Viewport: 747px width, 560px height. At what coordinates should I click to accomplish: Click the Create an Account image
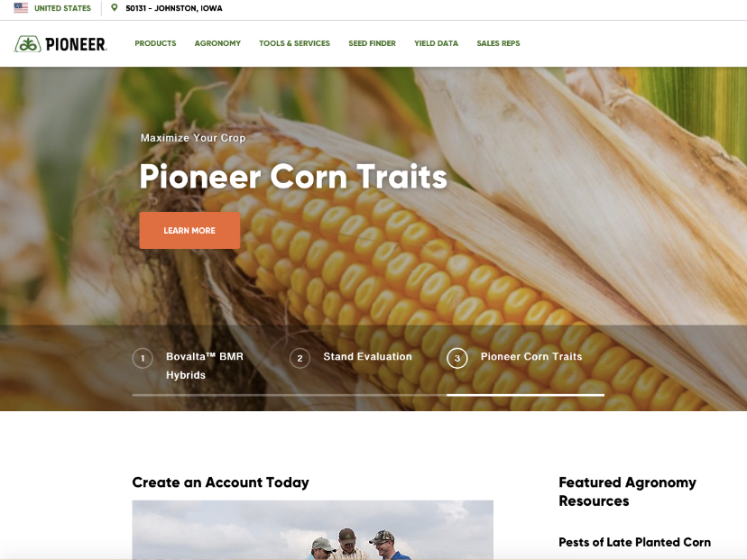point(312,530)
